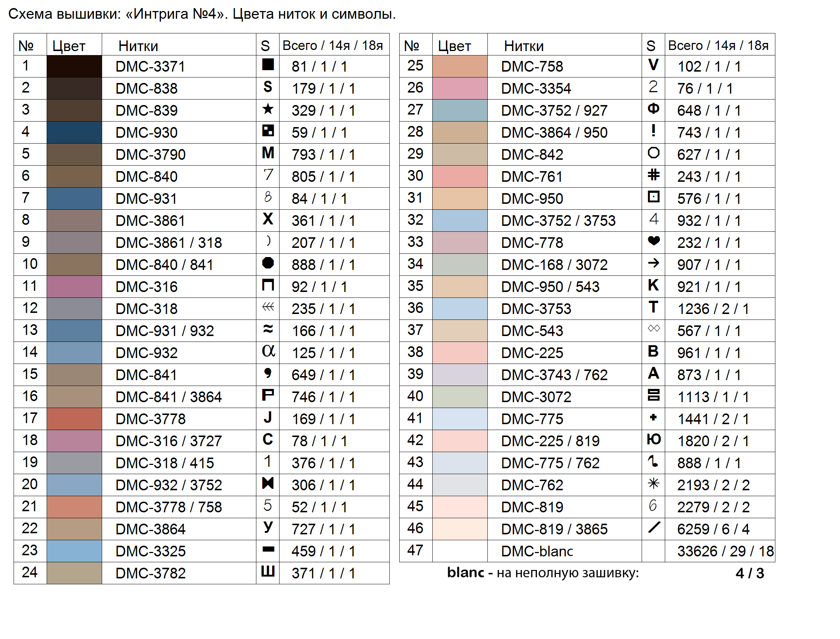This screenshot has height=639, width=840.
Task: Click the pink swatch for DMC-3354
Action: (x=460, y=88)
